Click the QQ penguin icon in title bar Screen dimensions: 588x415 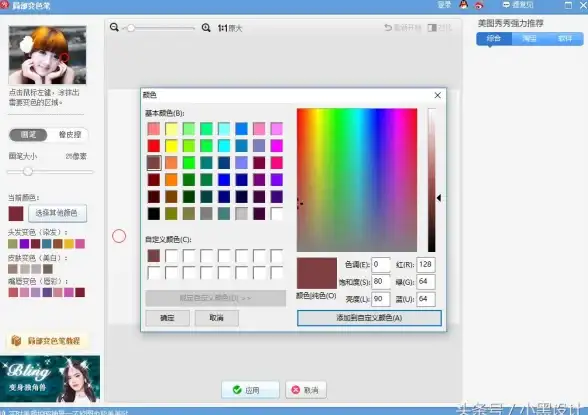tap(464, 4)
